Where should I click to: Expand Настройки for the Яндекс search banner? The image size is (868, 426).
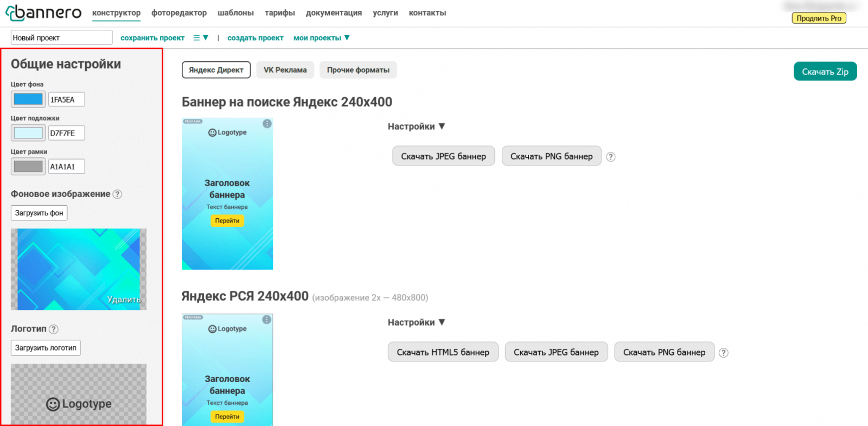click(x=416, y=126)
